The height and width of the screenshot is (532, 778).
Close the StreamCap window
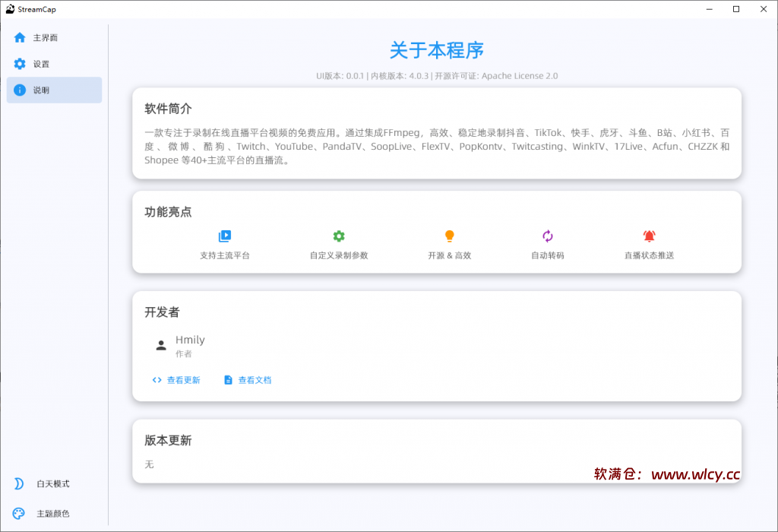764,9
